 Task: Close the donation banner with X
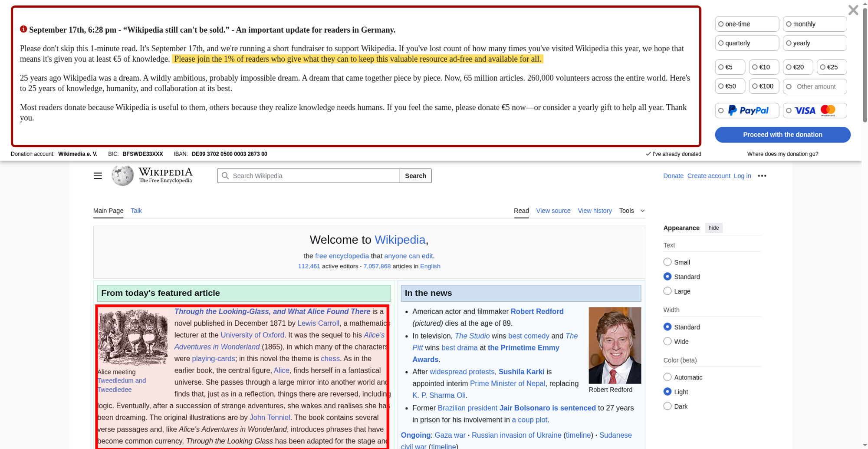[x=853, y=10]
